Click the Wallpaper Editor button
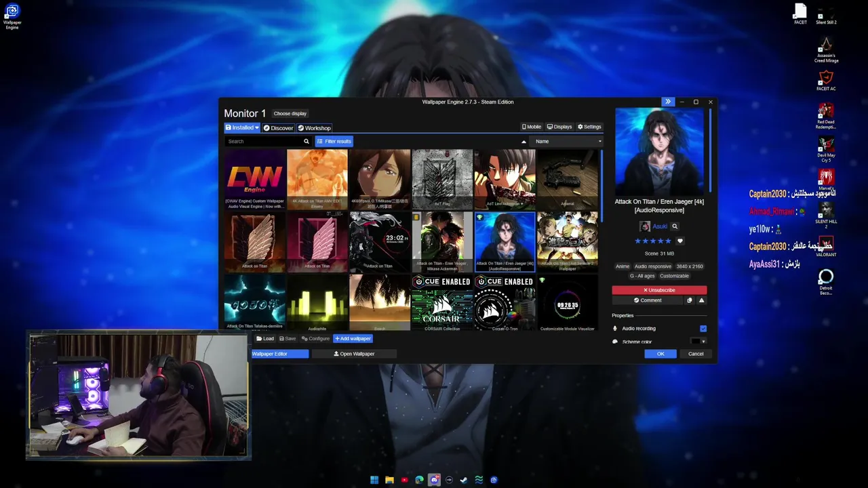Image resolution: width=868 pixels, height=488 pixels. pos(280,354)
